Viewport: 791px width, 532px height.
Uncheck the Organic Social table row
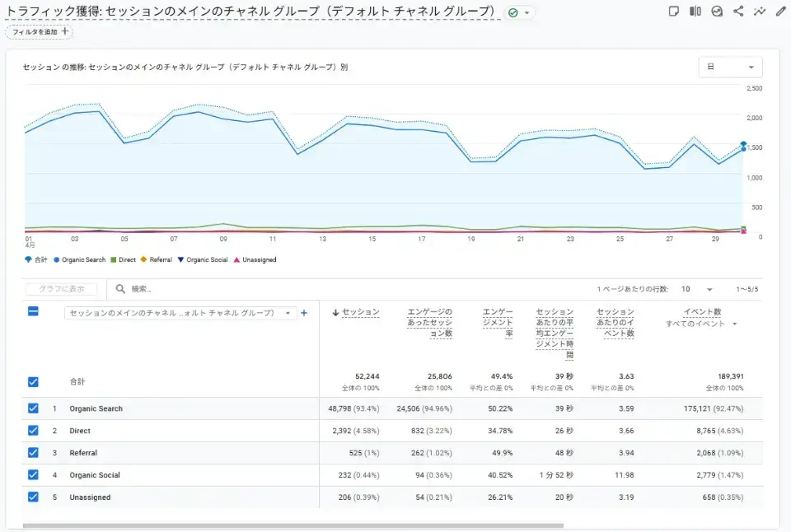coord(32,475)
